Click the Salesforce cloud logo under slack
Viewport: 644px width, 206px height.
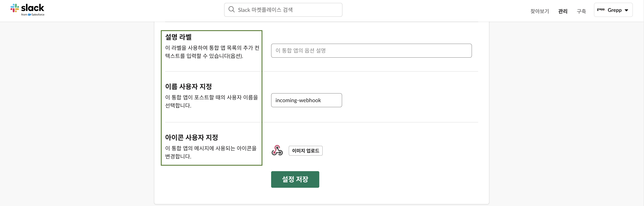(30, 15)
